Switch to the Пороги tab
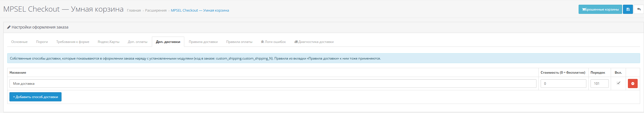 [x=42, y=42]
